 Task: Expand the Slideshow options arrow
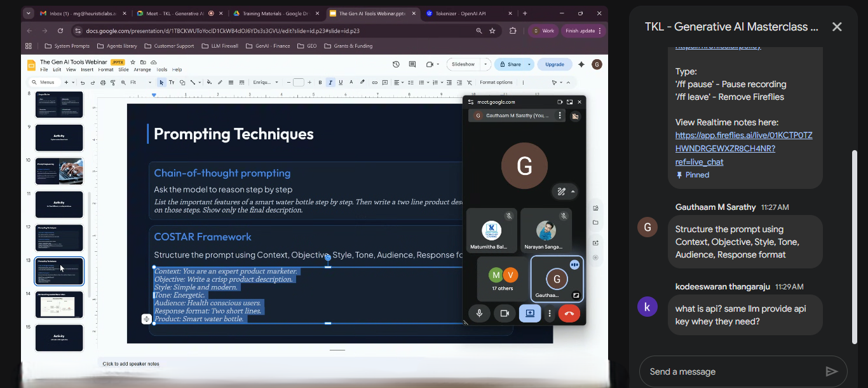click(486, 64)
